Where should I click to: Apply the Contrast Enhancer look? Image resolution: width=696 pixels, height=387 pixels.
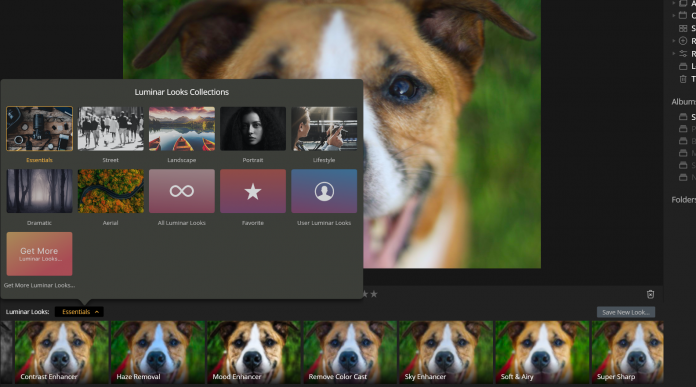pyautogui.click(x=62, y=352)
